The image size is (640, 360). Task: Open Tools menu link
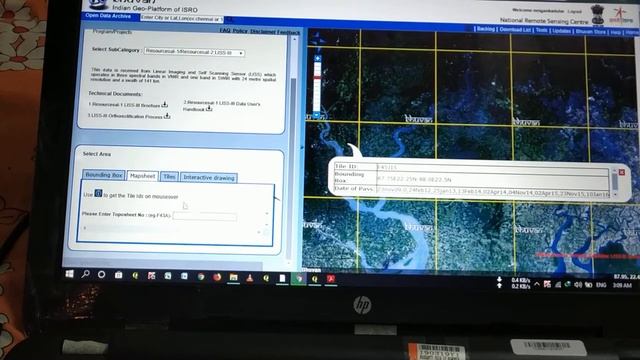[542, 30]
